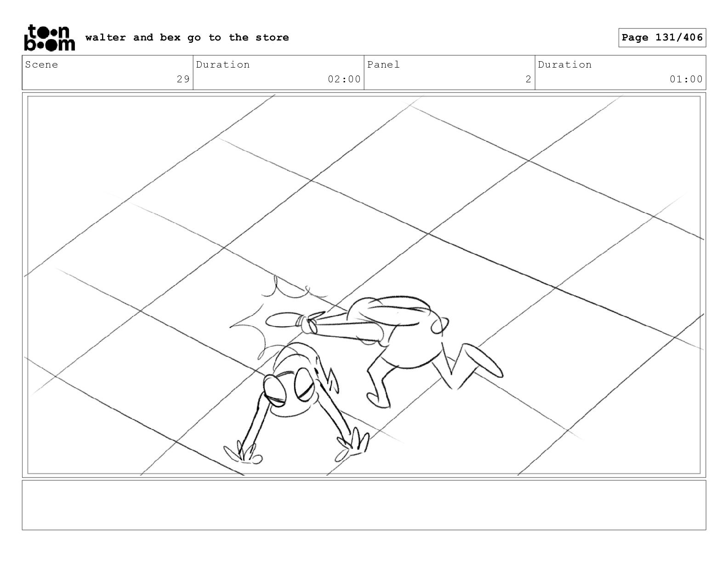Select the panel Duration 01:00 cell
Screen dimensions: 728x563
click(620, 73)
